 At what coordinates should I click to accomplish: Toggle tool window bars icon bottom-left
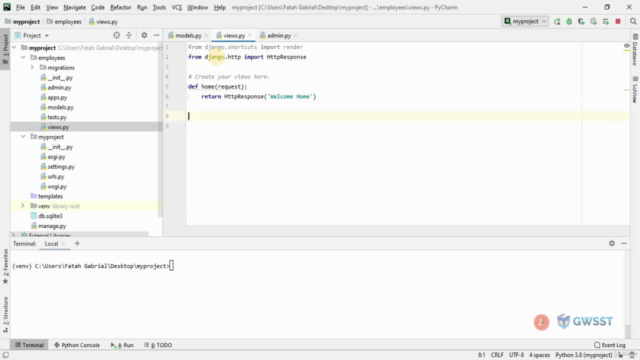coord(5,355)
